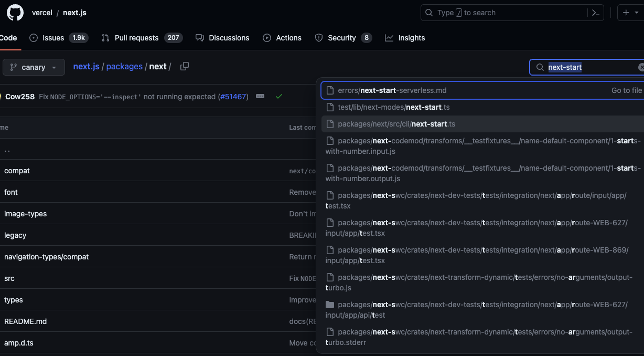Select route/input/app/test.tsx search result
The width and height of the screenshot is (644, 356).
tap(482, 201)
